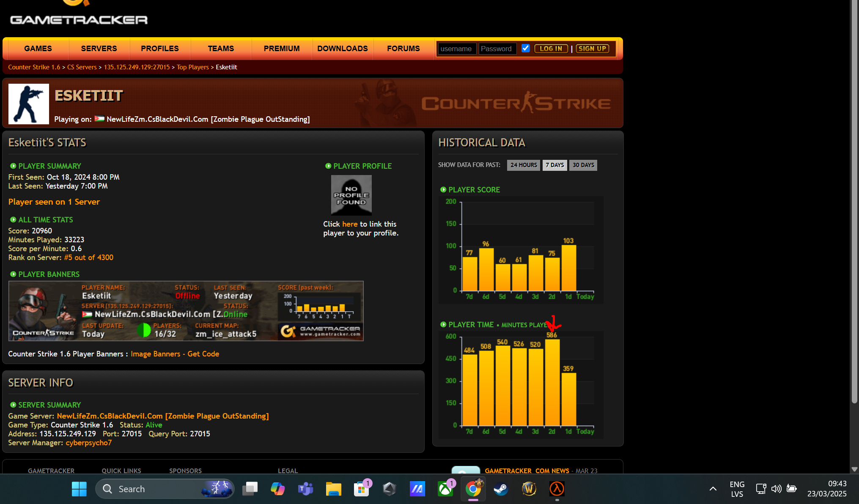Show data for past 24 HOURS
This screenshot has height=504, width=859.
tap(524, 165)
